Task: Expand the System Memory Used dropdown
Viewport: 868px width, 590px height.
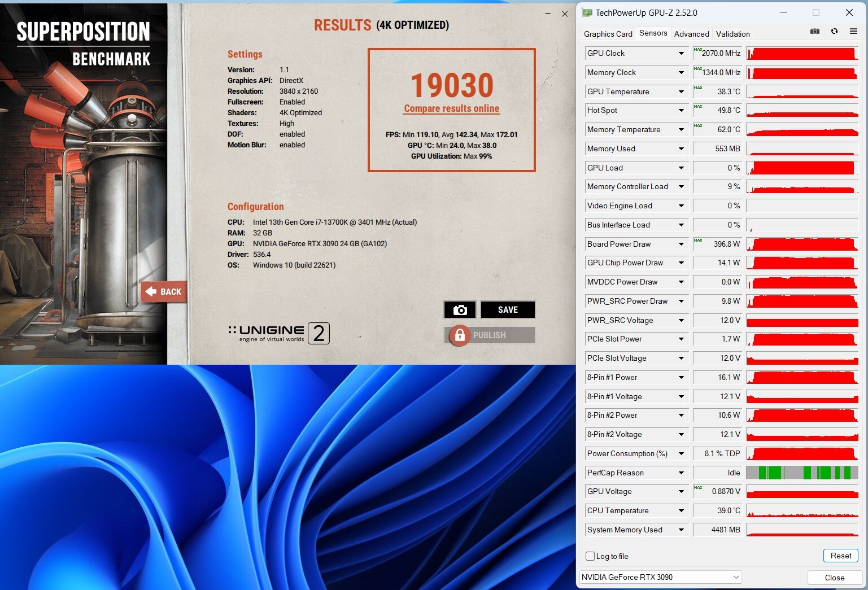Action: coord(681,530)
